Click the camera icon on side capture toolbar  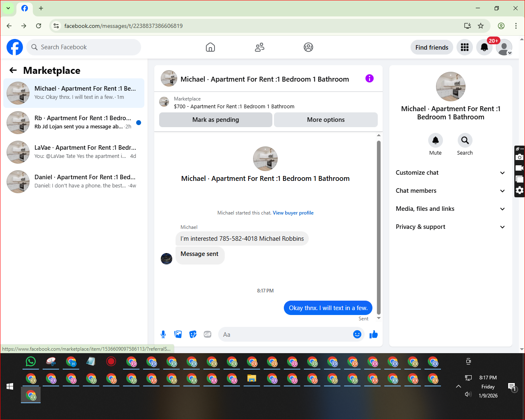click(x=520, y=157)
